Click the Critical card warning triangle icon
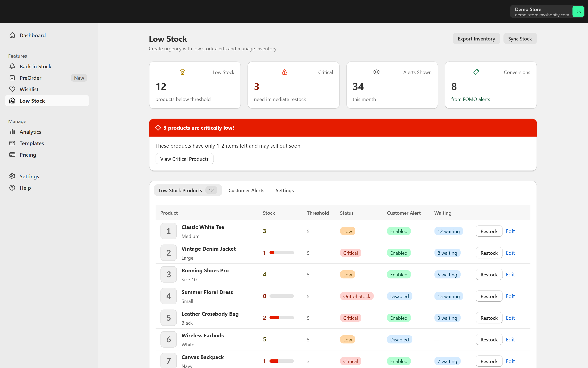Image resolution: width=588 pixels, height=368 pixels. tap(285, 72)
